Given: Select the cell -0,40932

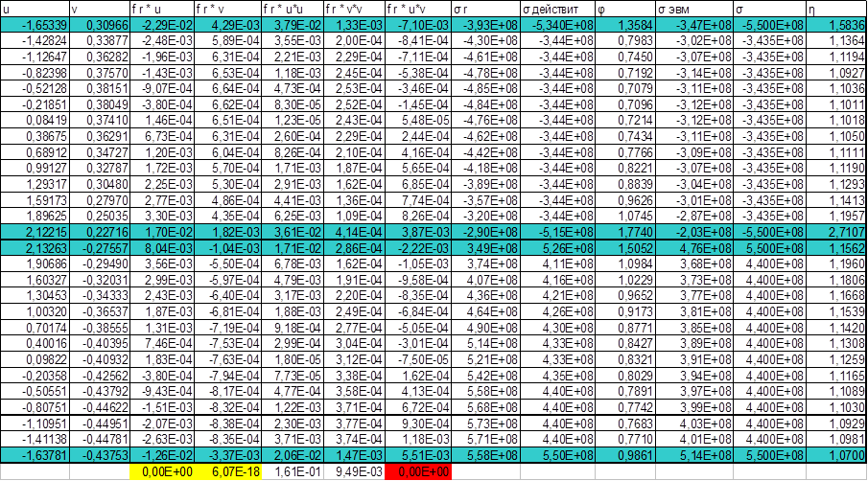Looking at the screenshot, I should click(100, 360).
